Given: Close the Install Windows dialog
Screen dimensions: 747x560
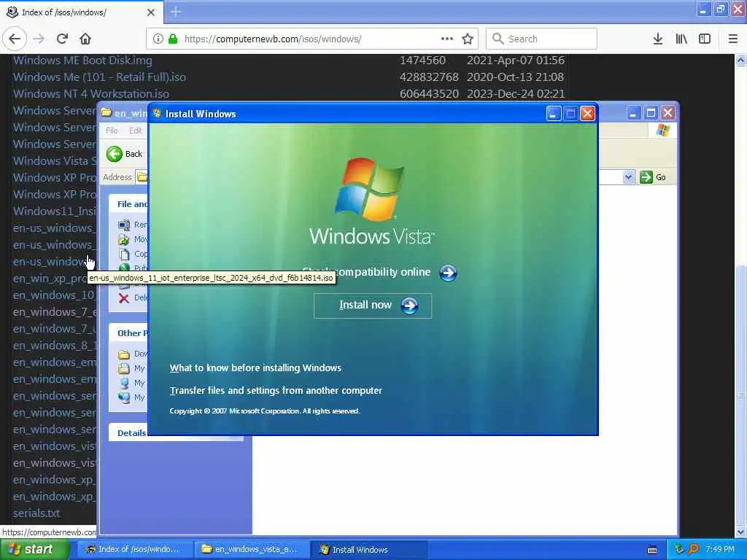Looking at the screenshot, I should 588,114.
